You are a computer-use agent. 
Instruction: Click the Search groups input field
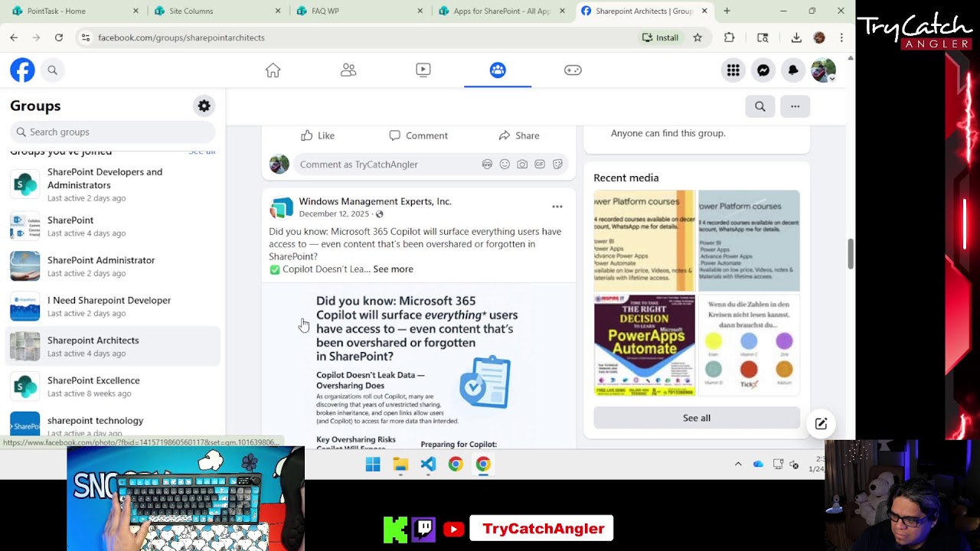[113, 132]
